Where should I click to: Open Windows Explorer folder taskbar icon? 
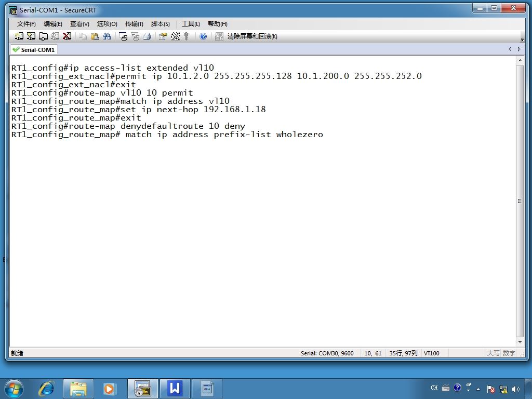tap(78, 389)
